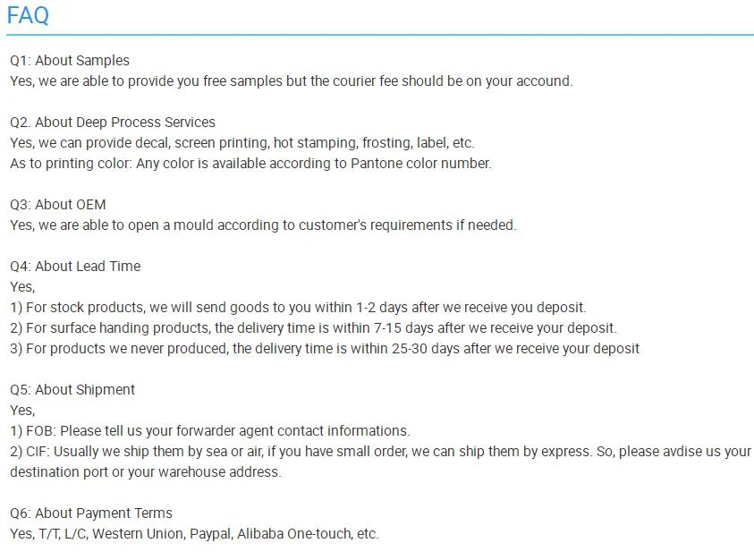This screenshot has width=754, height=560.
Task: Click the destination port or warehouse address line
Action: click(146, 472)
